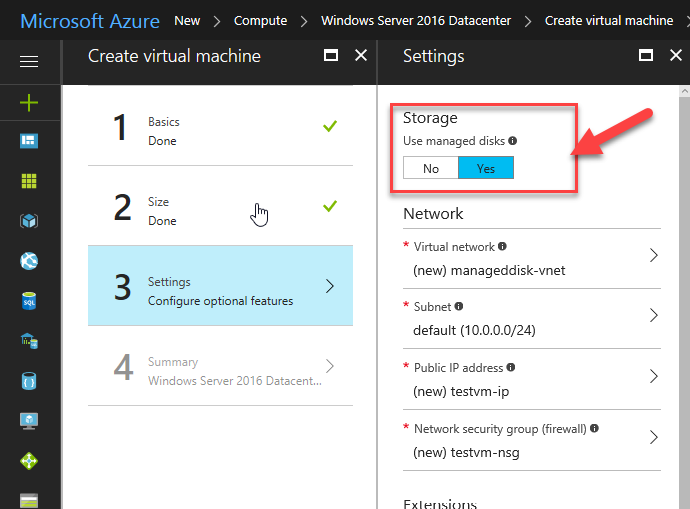Open the Dashboard icon in the sidebar

29,142
